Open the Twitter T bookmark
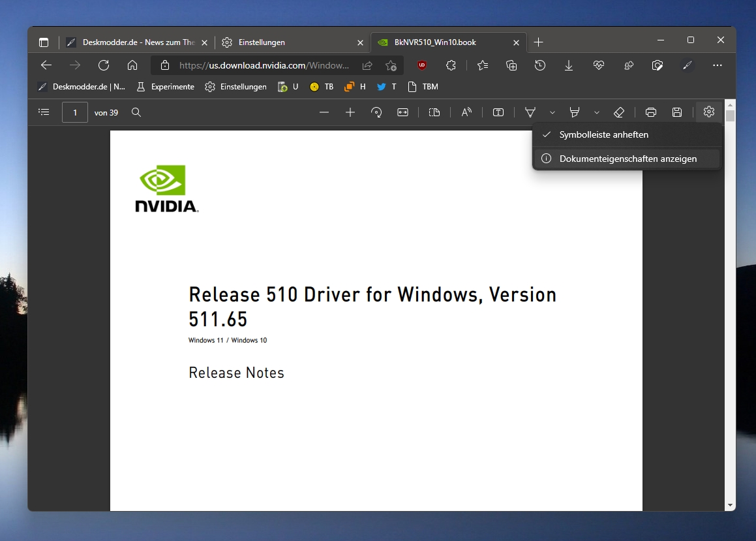 click(x=387, y=87)
